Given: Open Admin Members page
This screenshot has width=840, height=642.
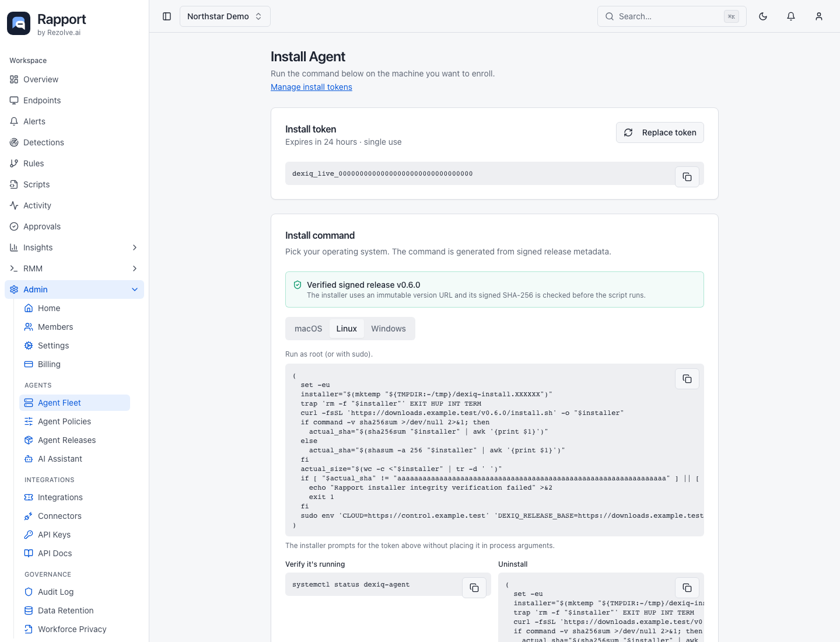Looking at the screenshot, I should [x=75, y=327].
